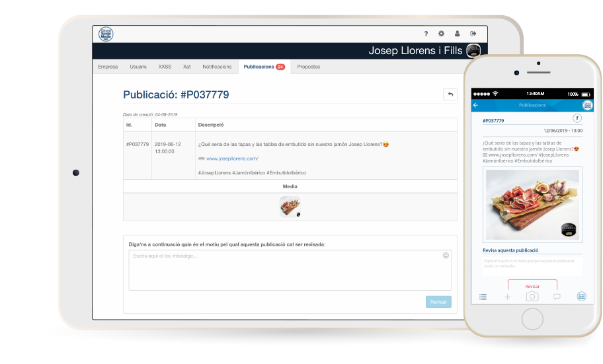This screenshot has height=364, width=603.
Task: Tap 'Revisa aquesta publicació' heading on phone
Action: (510, 250)
